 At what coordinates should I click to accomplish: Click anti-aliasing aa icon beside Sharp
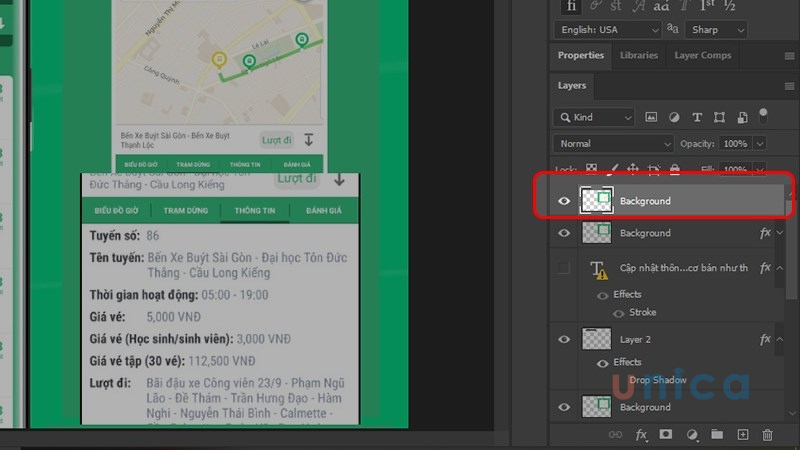[672, 29]
